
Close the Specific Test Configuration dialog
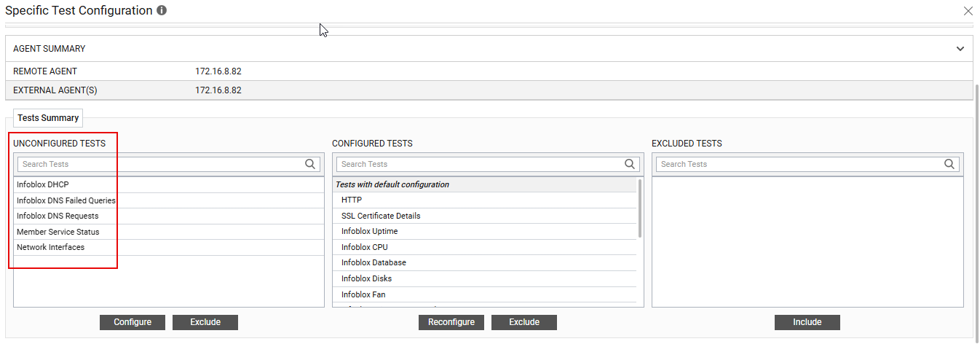coord(968,11)
